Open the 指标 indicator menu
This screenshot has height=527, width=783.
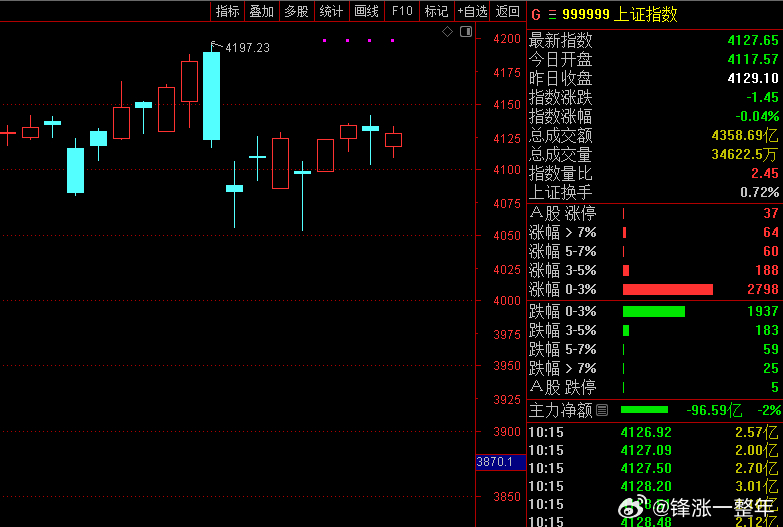point(227,11)
